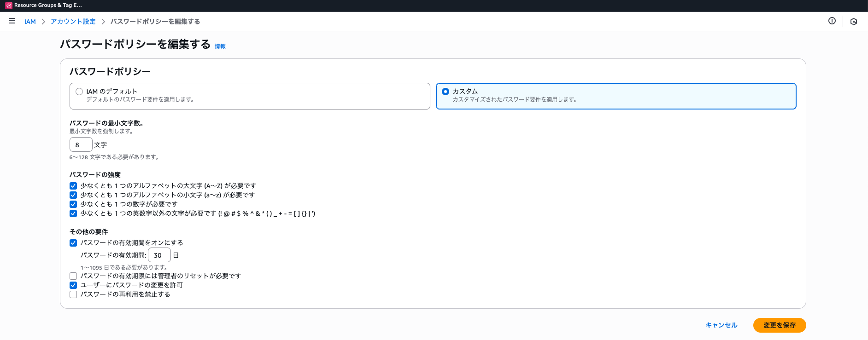Screen dimensions: 868x340
Task: Uncheck the lowercase letter (a~z) requirement
Action: 73,195
